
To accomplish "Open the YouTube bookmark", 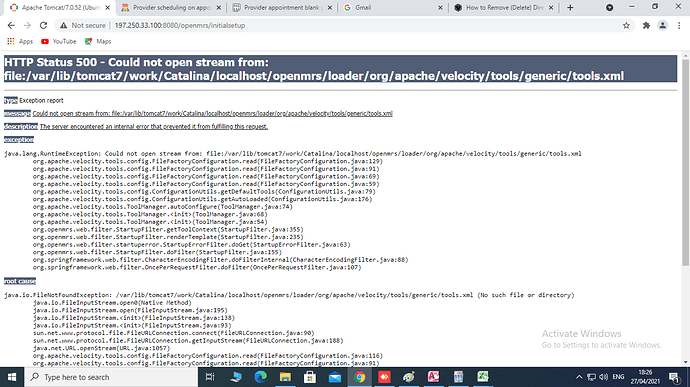I will coord(59,41).
